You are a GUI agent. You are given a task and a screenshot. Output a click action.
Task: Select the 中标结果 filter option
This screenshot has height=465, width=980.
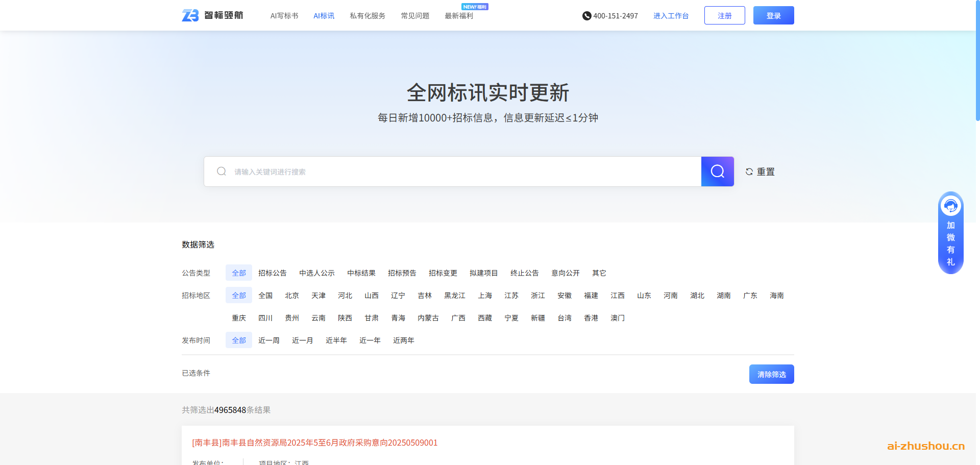tap(361, 273)
